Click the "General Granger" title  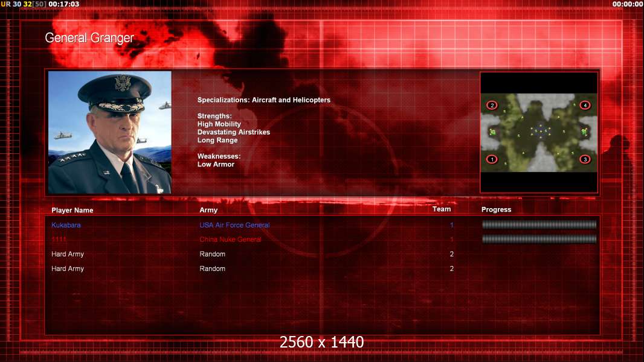89,38
